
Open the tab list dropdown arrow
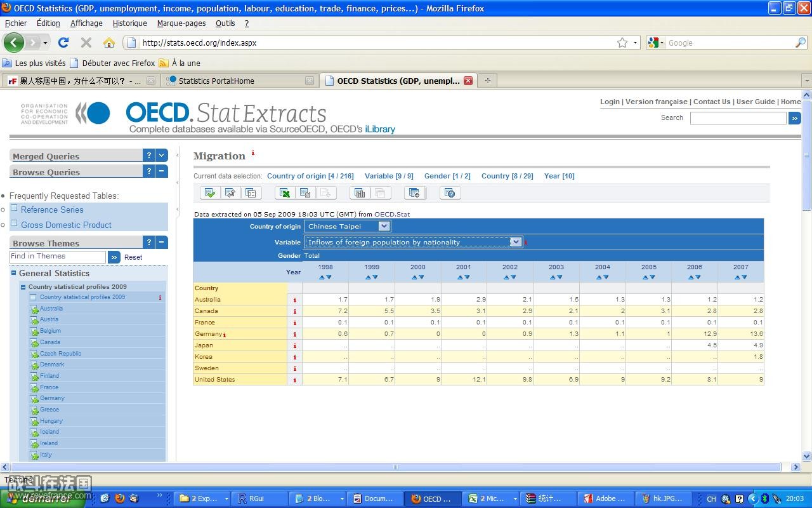tap(807, 81)
